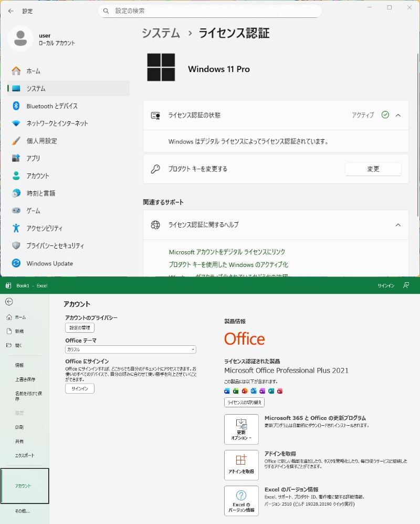The image size is (420, 524).
Task: Click the Access icon under included products
Action: click(x=280, y=391)
